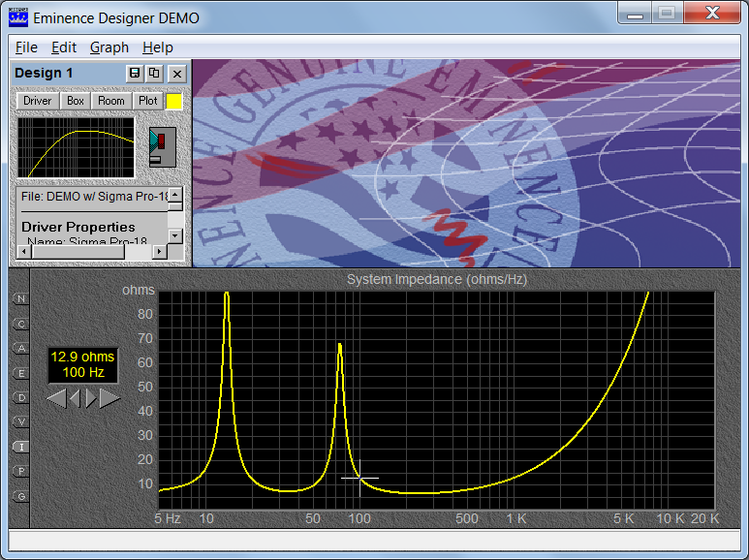Open the Help menu
Viewport: 749px width, 560px height.
(x=158, y=47)
